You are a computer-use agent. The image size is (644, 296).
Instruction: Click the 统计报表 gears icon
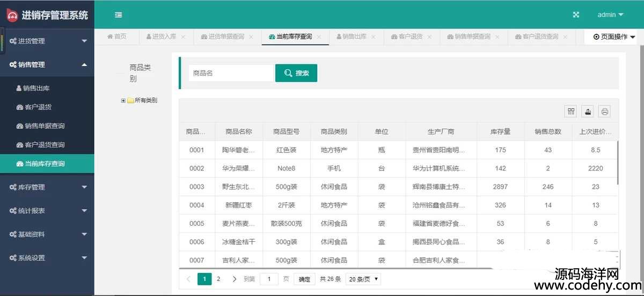(13, 211)
